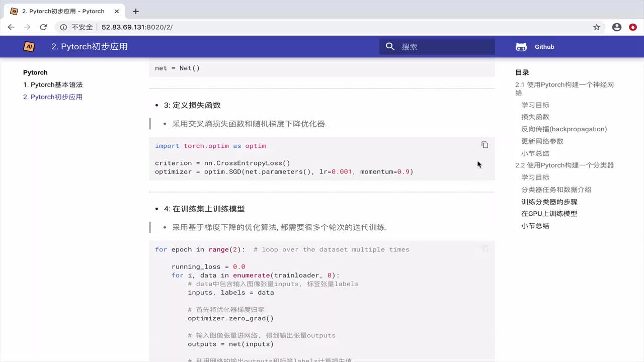Click the red extension icon in toolbar
Viewport: 644px width, 362px height.
633,27
